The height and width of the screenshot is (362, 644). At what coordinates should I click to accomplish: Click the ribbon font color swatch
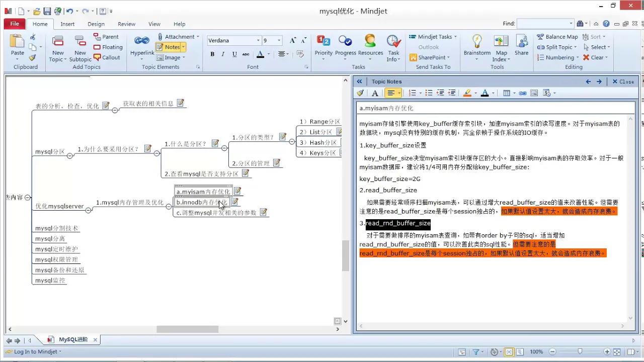pos(260,54)
